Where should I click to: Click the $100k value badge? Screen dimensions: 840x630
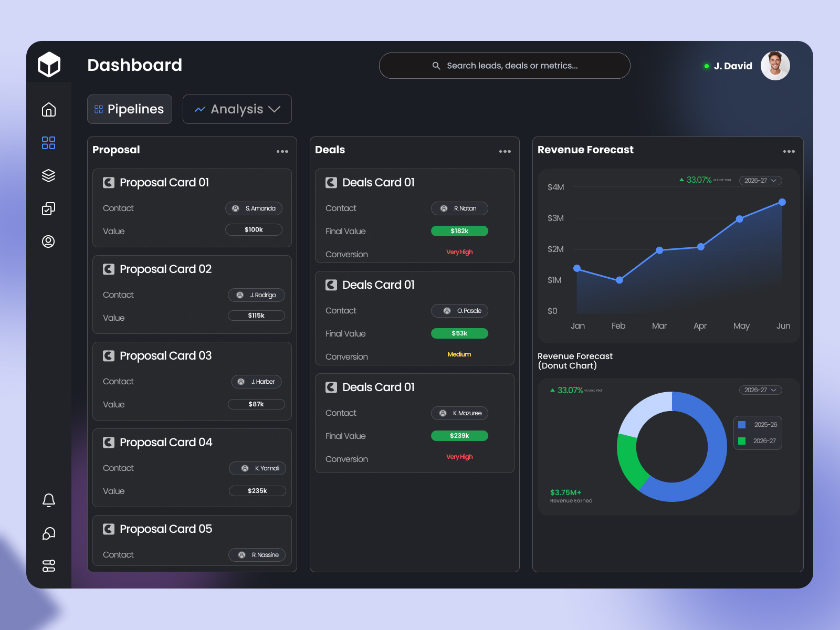tap(254, 229)
